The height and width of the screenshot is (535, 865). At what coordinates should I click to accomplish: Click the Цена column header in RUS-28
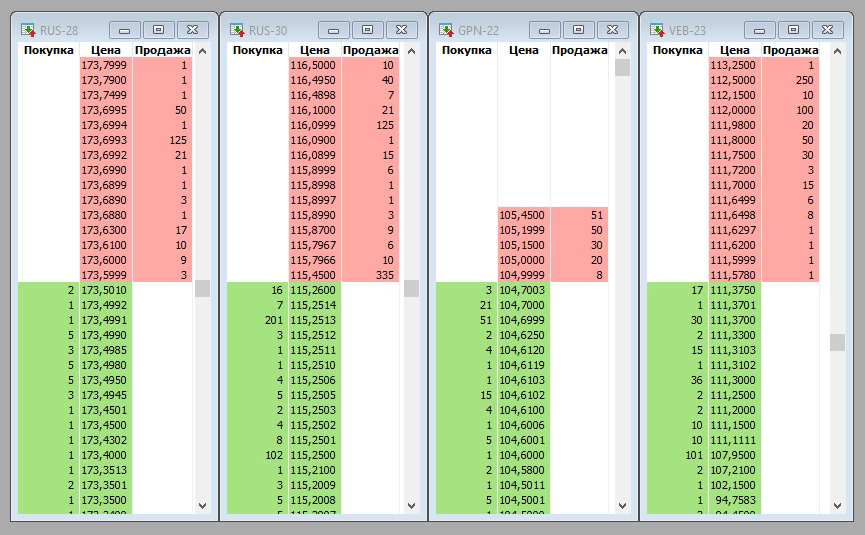point(106,50)
